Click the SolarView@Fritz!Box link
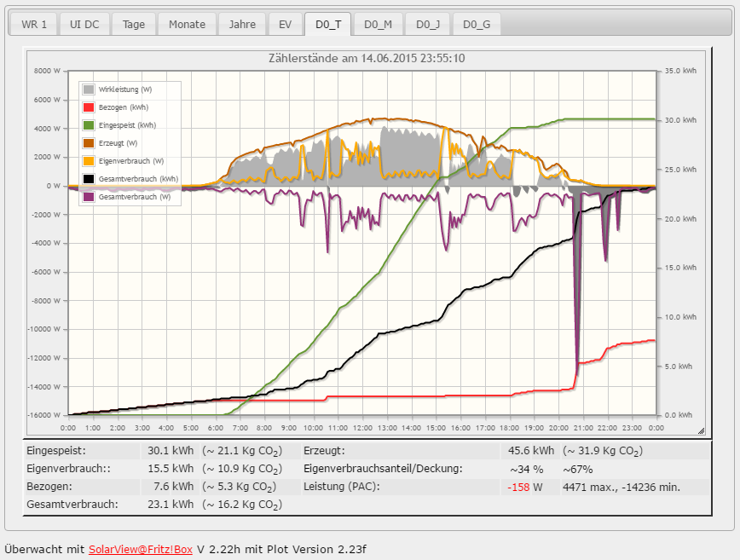This screenshot has width=740, height=560. click(x=141, y=550)
